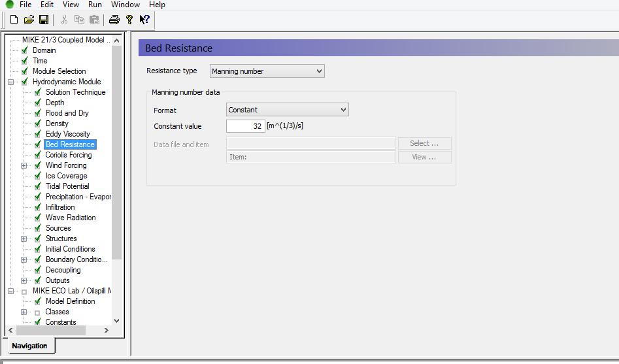Open the Format dropdown set to Constant
The image size is (619, 364).
click(288, 110)
